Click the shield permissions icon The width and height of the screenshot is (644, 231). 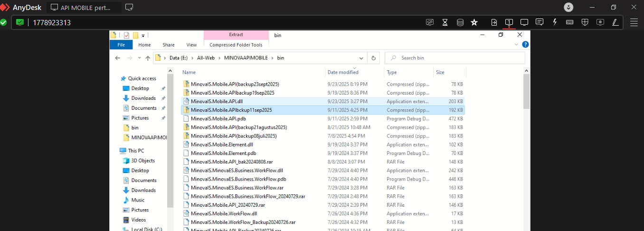tap(585, 22)
